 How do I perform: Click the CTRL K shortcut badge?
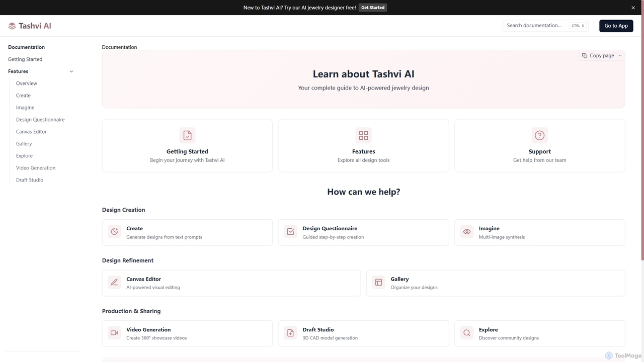(578, 26)
